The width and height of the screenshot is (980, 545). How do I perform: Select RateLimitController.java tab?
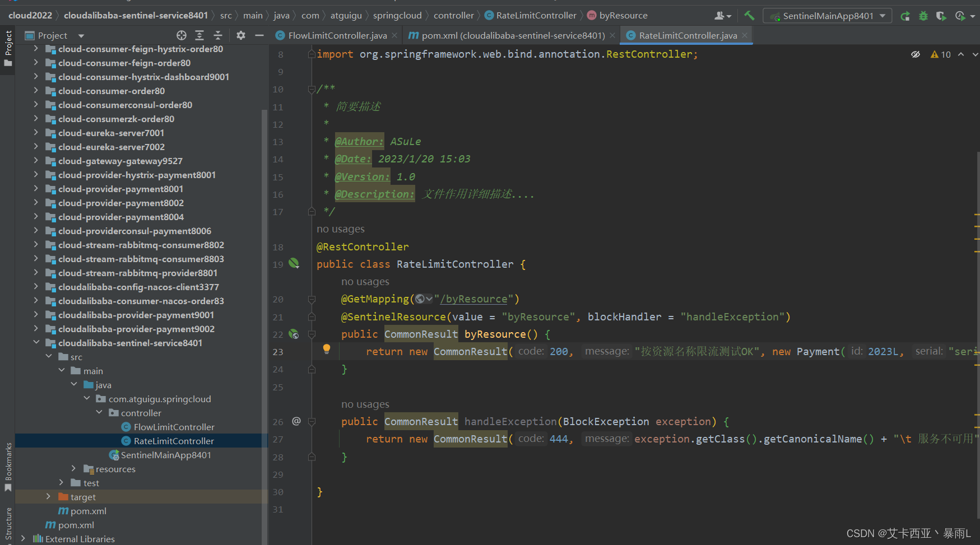click(688, 35)
